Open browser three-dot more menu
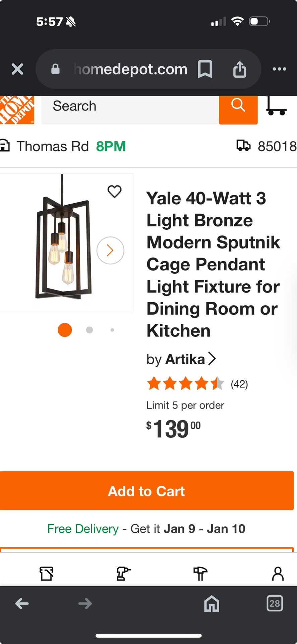The image size is (297, 644). (x=279, y=69)
